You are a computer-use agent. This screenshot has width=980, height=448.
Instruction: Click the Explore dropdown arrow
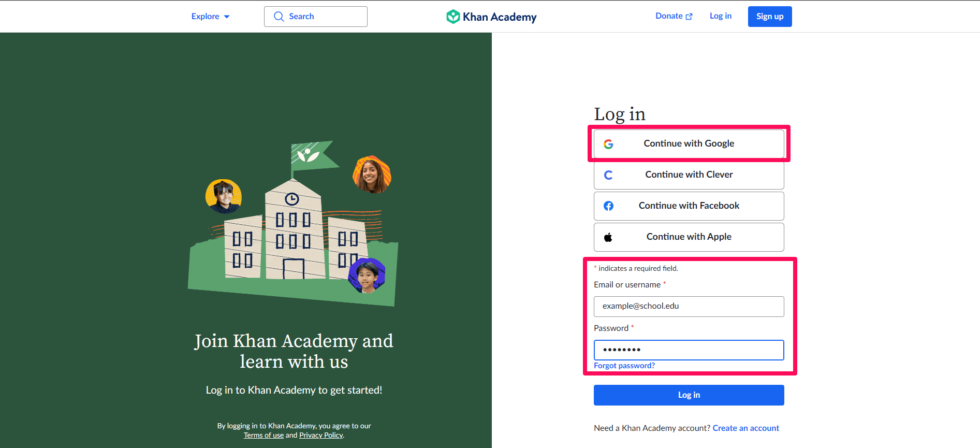227,17
